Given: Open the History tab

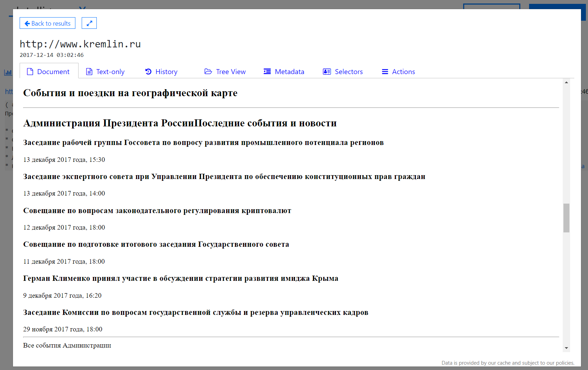Looking at the screenshot, I should [x=166, y=72].
